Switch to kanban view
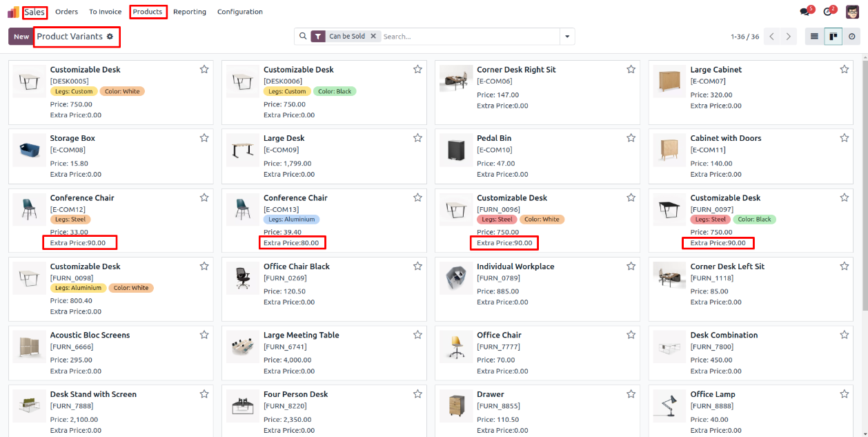Viewport: 868px width, 437px height. point(834,37)
